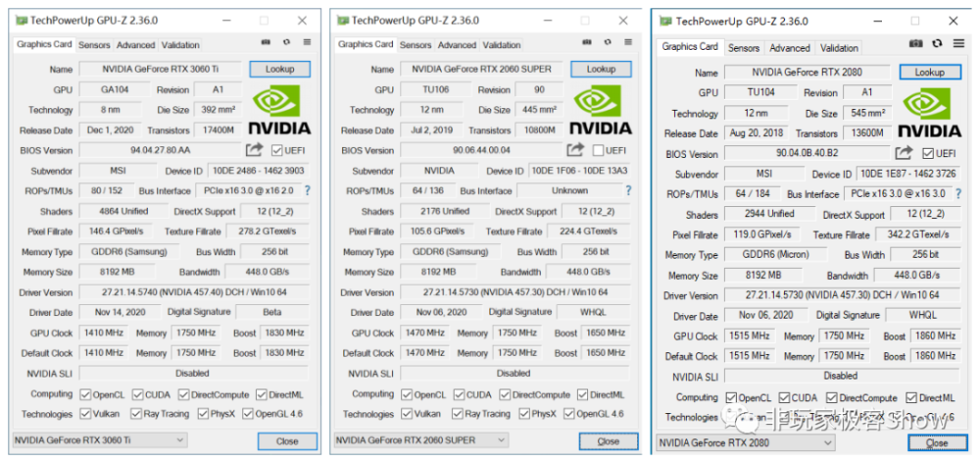This screenshot has height=463, width=980.
Task: Toggle UEFI checkbox in RTX 3060 Ti window
Action: click(x=277, y=150)
